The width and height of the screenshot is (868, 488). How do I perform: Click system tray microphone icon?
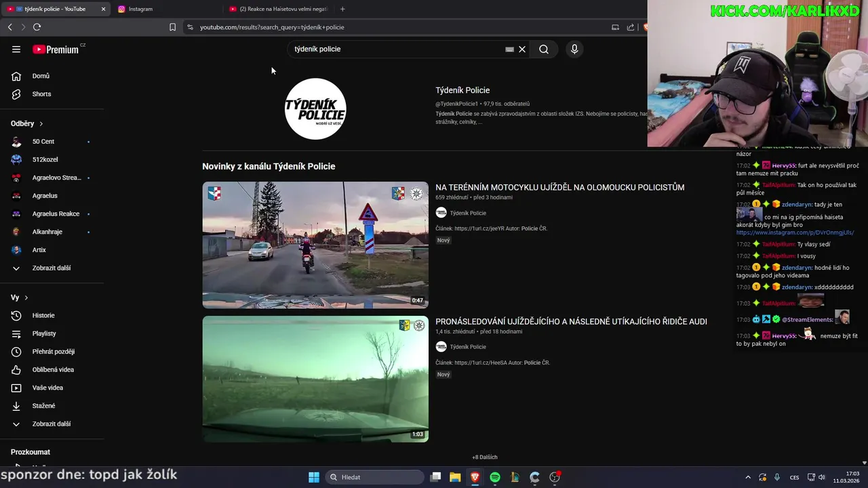777,477
